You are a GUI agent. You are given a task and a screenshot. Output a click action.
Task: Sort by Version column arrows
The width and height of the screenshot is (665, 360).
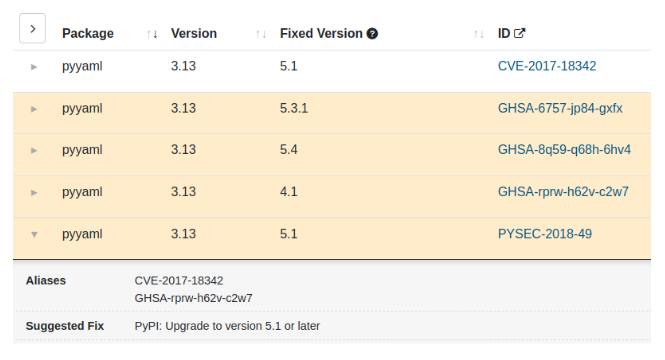click(x=261, y=34)
